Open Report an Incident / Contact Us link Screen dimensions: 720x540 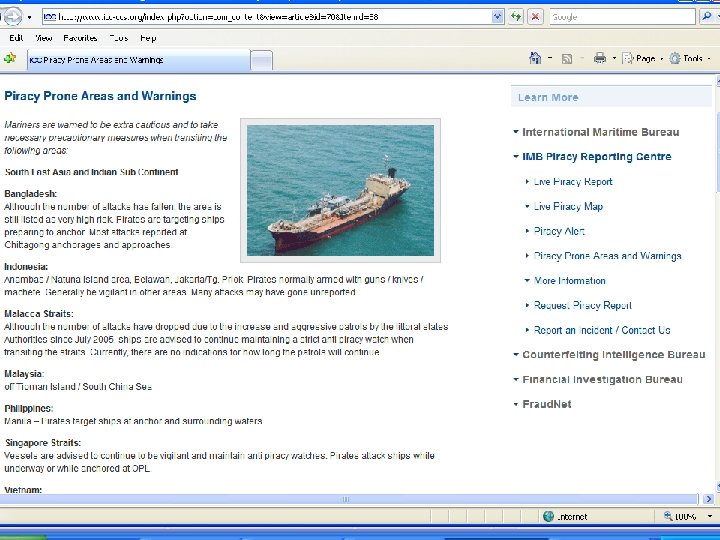[x=602, y=330]
